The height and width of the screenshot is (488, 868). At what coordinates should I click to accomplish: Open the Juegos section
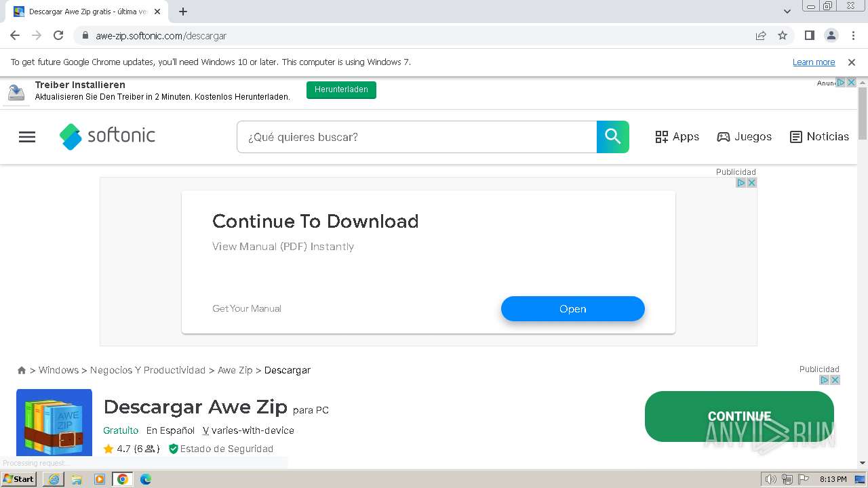pyautogui.click(x=744, y=137)
